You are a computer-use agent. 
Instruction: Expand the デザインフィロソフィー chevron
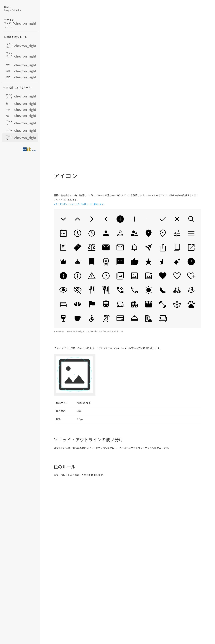25,23
